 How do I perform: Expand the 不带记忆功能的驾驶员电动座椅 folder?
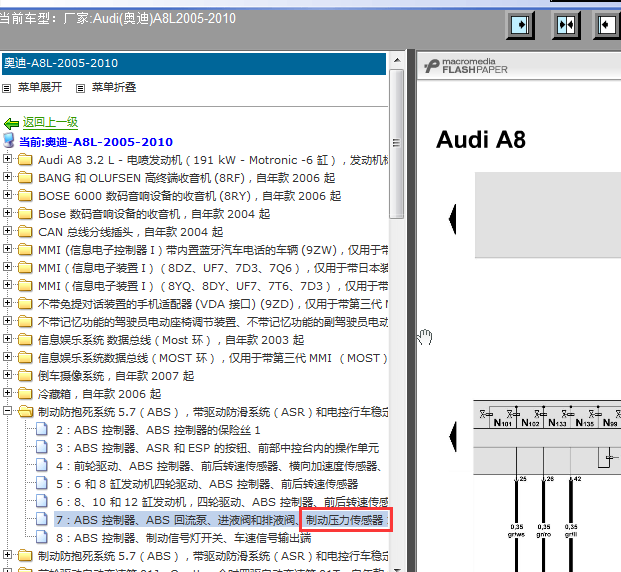[7, 321]
